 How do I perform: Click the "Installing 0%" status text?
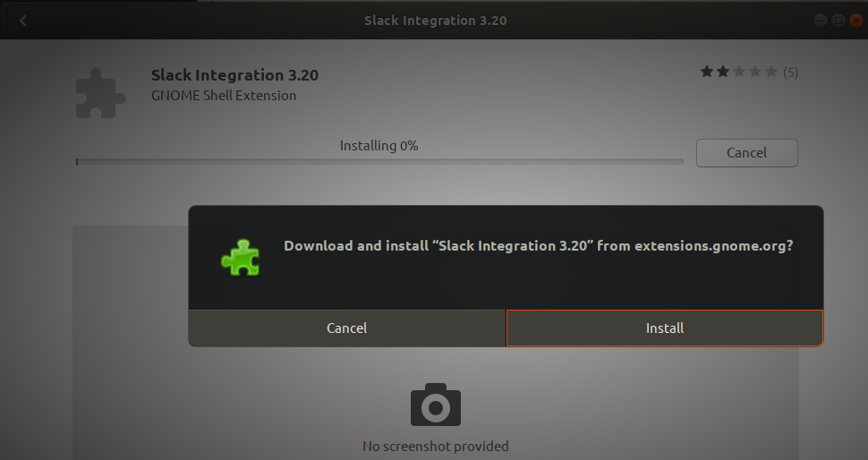379,146
